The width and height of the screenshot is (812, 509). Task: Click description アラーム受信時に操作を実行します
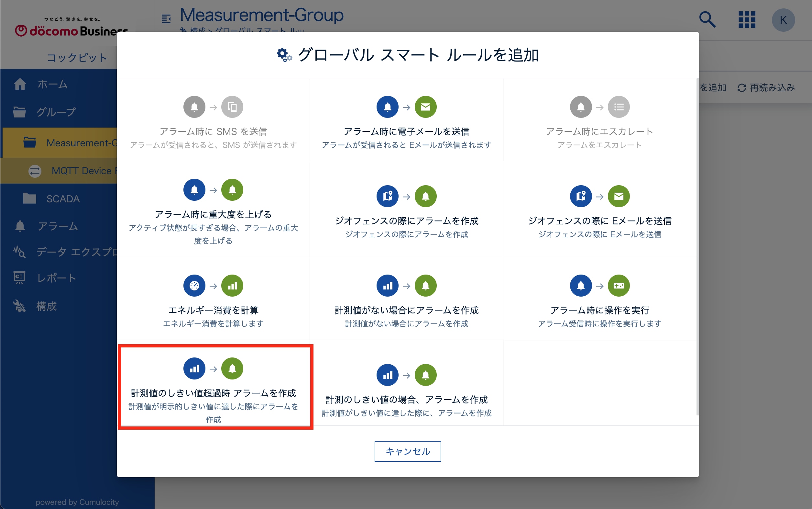pyautogui.click(x=599, y=323)
